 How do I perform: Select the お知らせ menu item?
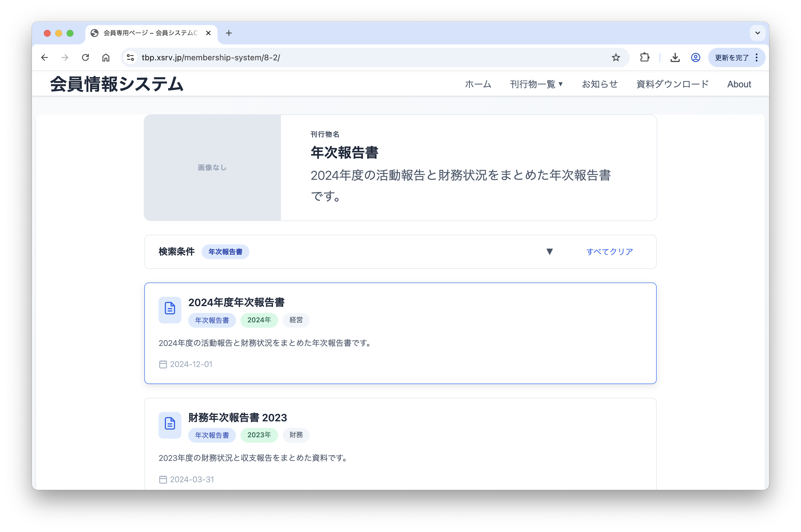[x=600, y=84]
